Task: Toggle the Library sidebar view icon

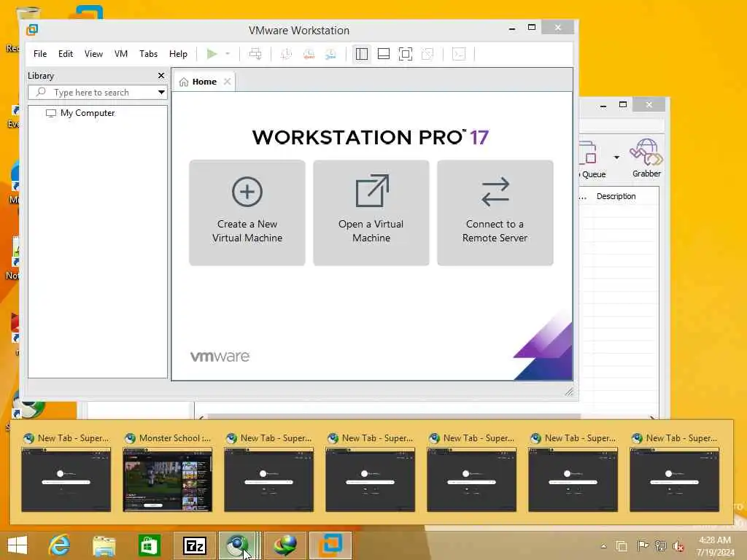Action: 362,54
